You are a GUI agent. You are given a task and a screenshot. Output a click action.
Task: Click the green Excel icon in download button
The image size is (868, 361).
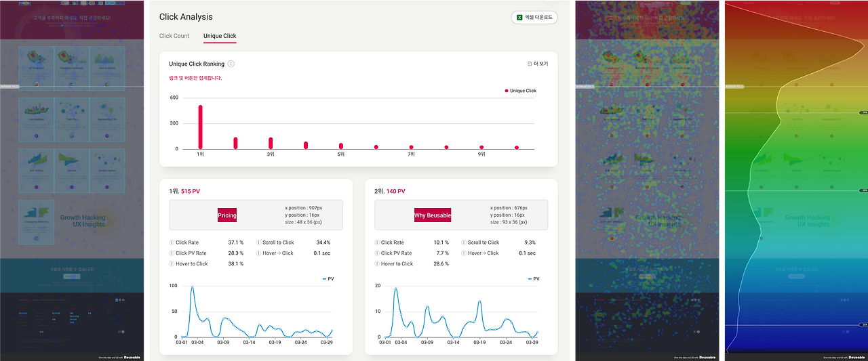(x=520, y=18)
